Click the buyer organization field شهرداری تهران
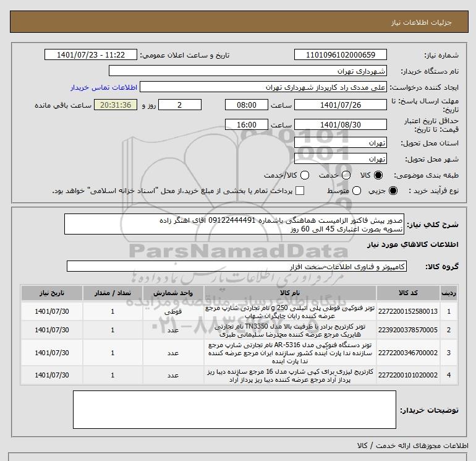The image size is (476, 461). pos(248,71)
